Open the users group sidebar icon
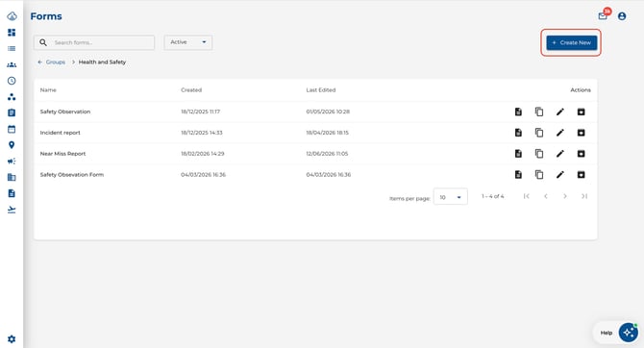Screen dimensions: 644x348 click(12, 64)
